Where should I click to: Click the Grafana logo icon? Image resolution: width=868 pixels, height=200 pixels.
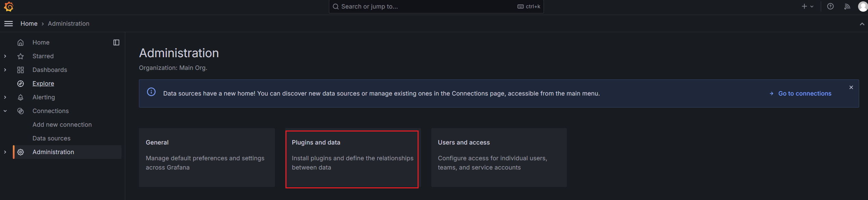9,7
